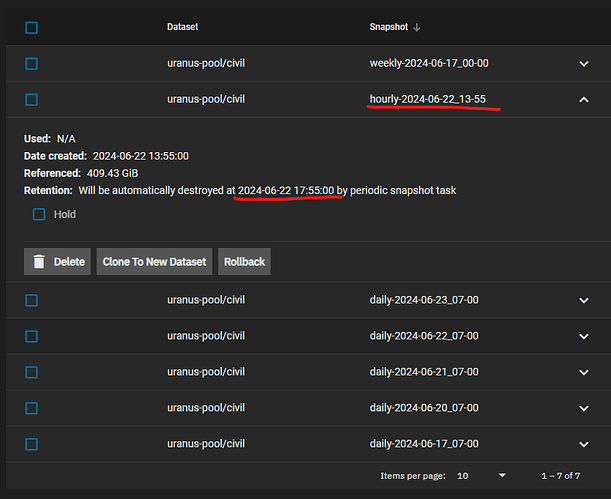Enable the Hold checkbox

39,214
